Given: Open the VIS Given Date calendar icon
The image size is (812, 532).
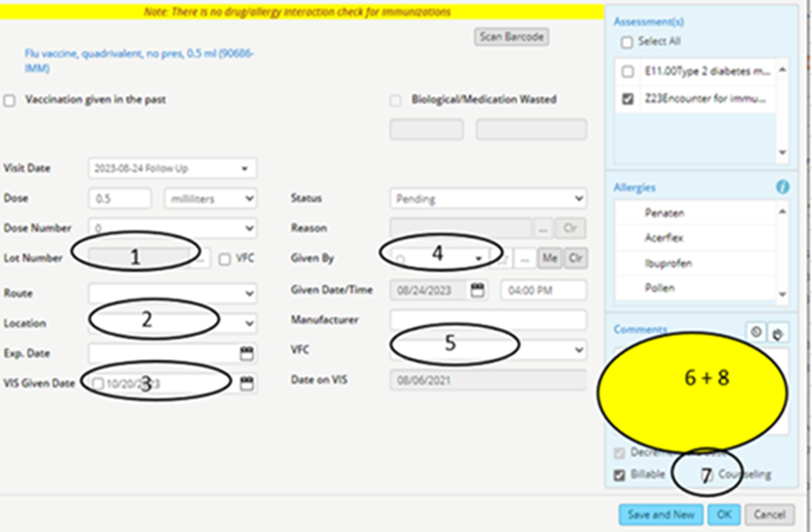Looking at the screenshot, I should coord(247,383).
